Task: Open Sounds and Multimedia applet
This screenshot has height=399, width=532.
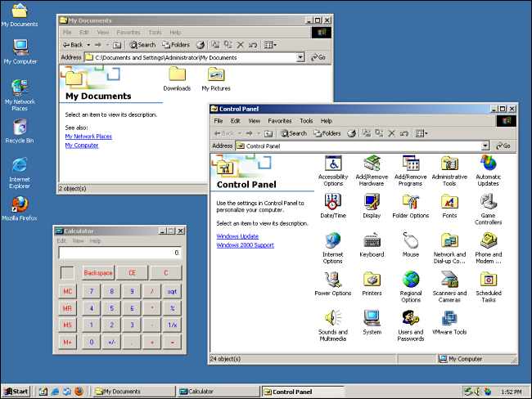Action: point(333,325)
